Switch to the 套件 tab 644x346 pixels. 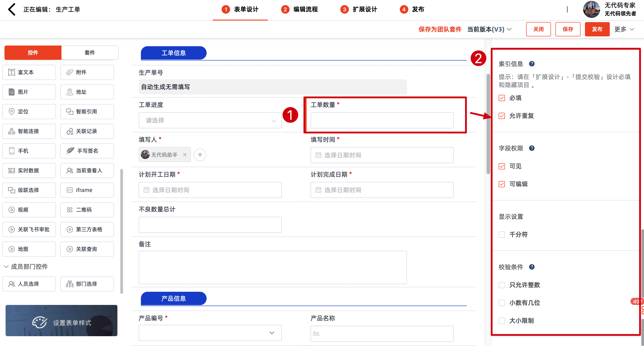tap(89, 52)
